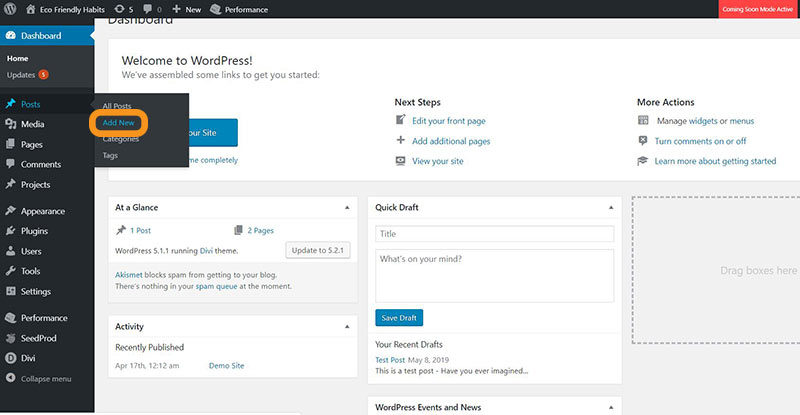The height and width of the screenshot is (415, 800).
Task: Click the plus icon next to New
Action: point(177,9)
